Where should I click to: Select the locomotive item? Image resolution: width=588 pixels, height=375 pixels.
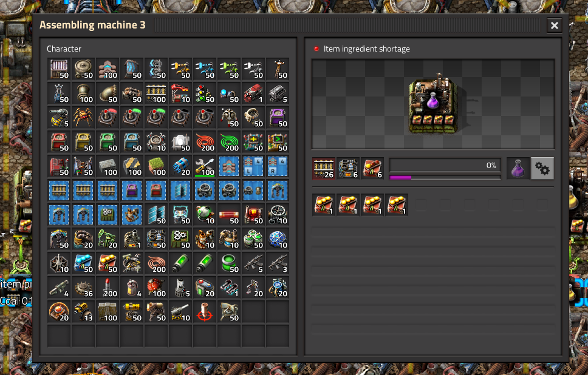click(253, 93)
